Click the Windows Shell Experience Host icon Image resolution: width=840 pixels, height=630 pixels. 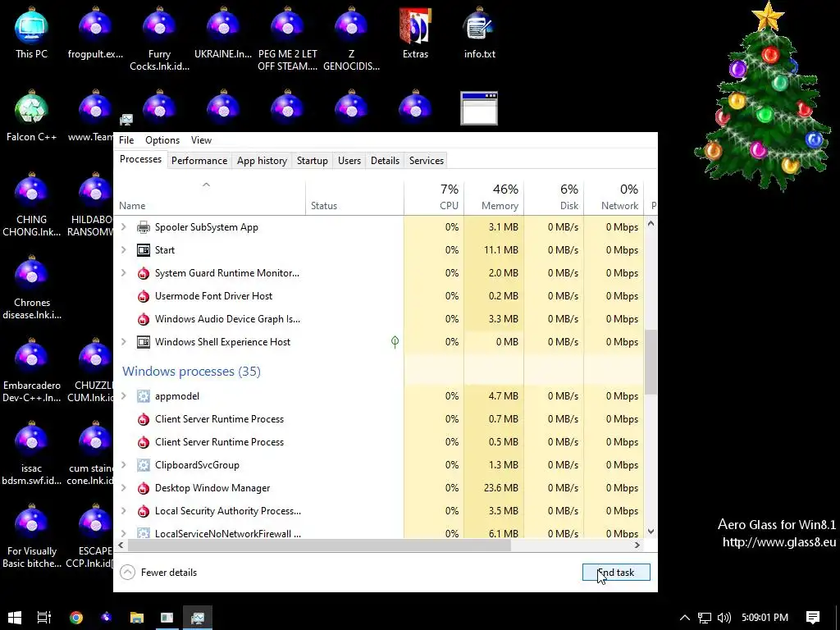coord(143,342)
